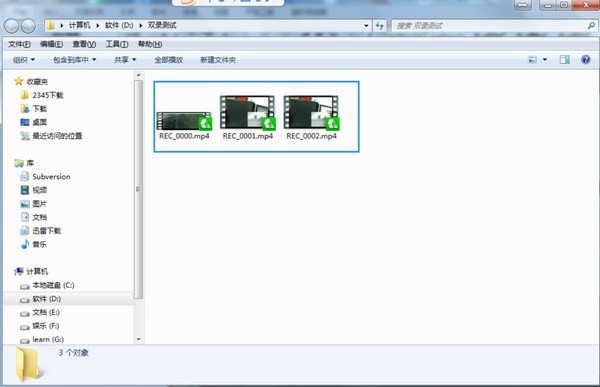Open the 组织 dropdown menu
The height and width of the screenshot is (387, 600).
click(24, 60)
